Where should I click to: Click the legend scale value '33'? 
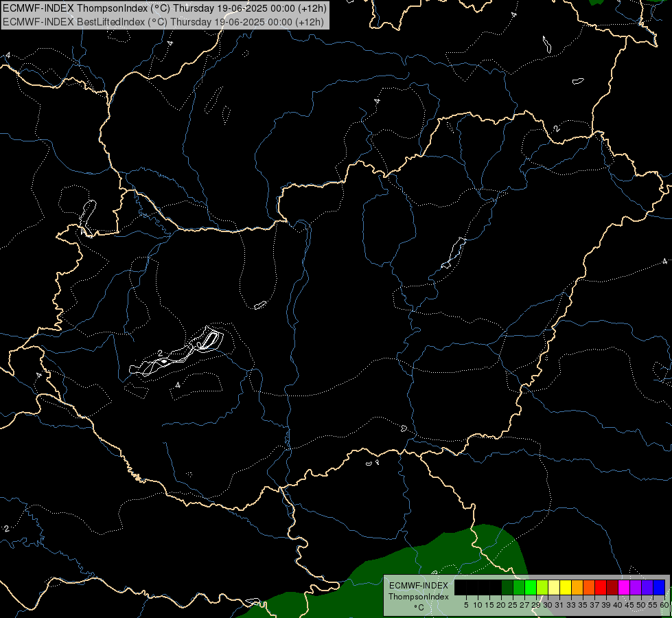pyautogui.click(x=571, y=605)
